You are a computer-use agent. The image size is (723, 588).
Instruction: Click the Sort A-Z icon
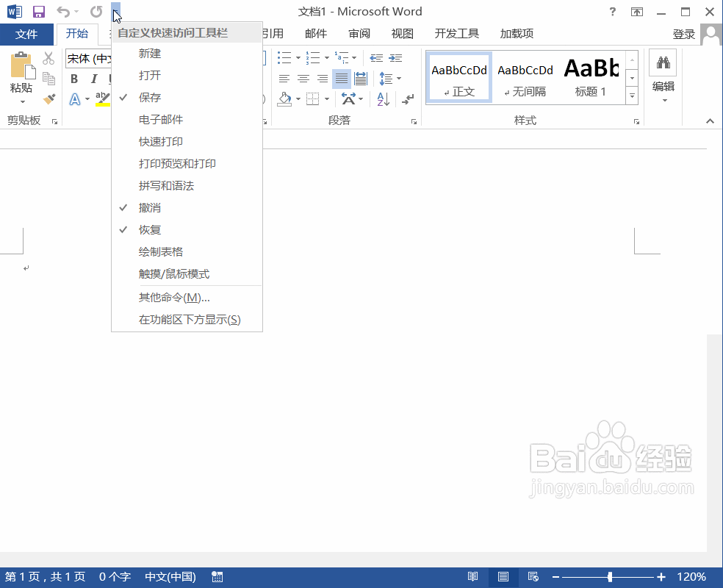point(383,99)
